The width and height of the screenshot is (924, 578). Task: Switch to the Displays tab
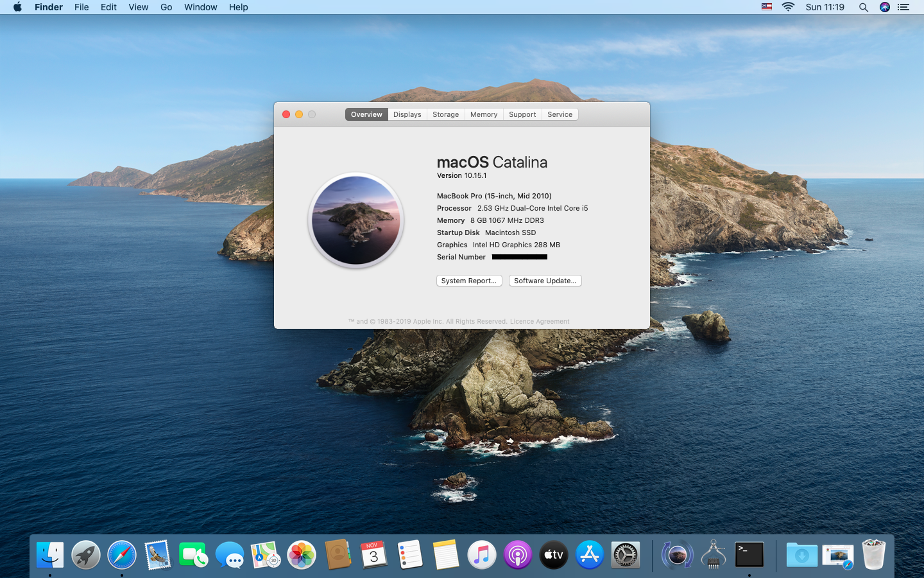click(407, 114)
